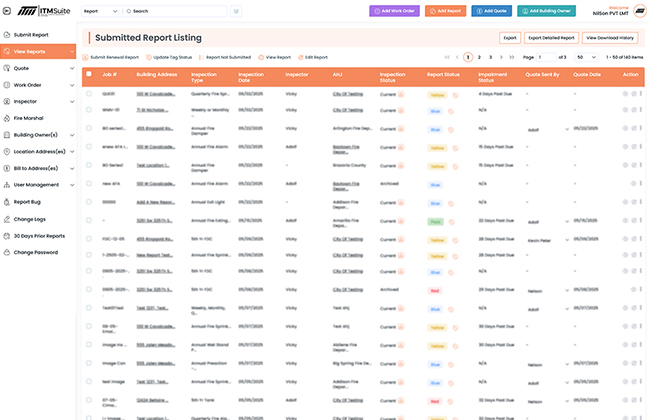
Task: Toggle the select-all checkbox in table header
Action: 89,74
